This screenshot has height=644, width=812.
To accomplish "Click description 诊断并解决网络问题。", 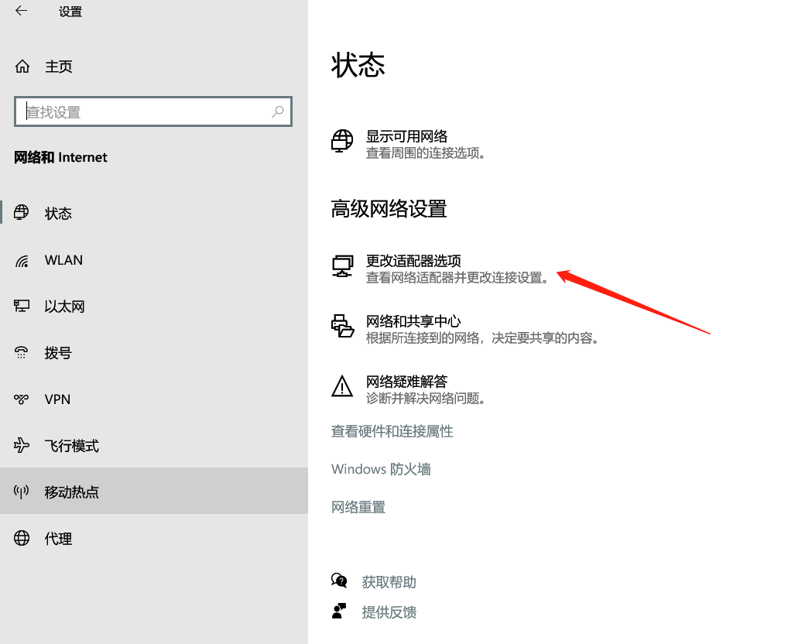I will (x=426, y=399).
